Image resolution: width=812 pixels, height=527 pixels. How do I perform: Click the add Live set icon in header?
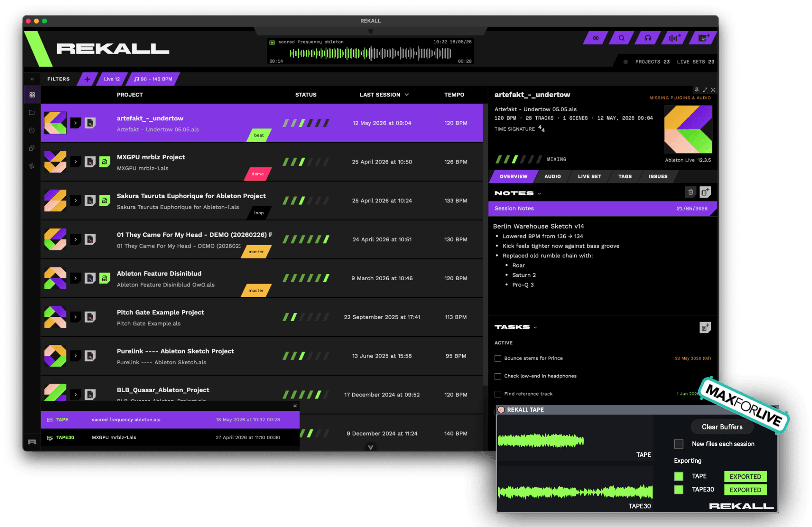pos(703,38)
